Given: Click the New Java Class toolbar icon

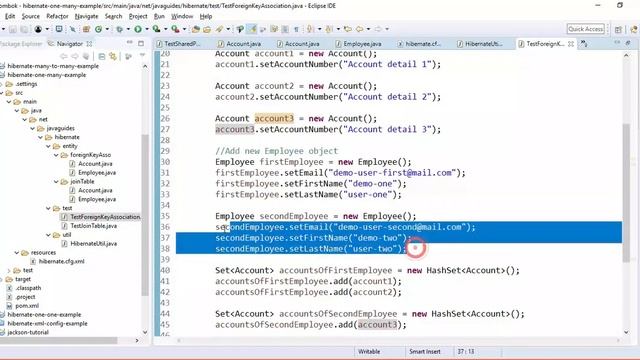Looking at the screenshot, I should [98, 29].
